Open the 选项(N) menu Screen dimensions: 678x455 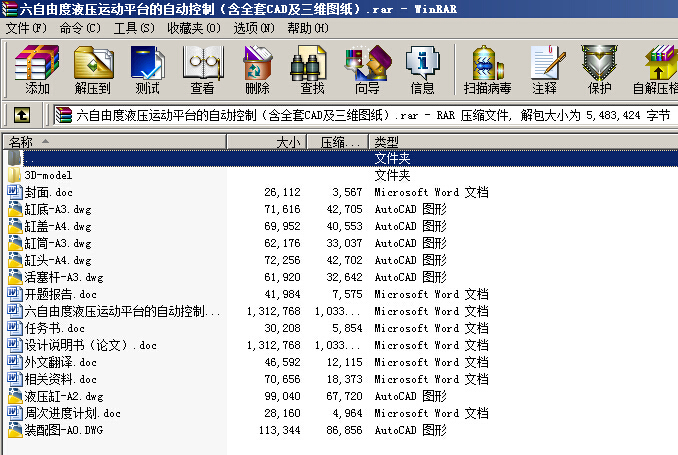tap(254, 28)
